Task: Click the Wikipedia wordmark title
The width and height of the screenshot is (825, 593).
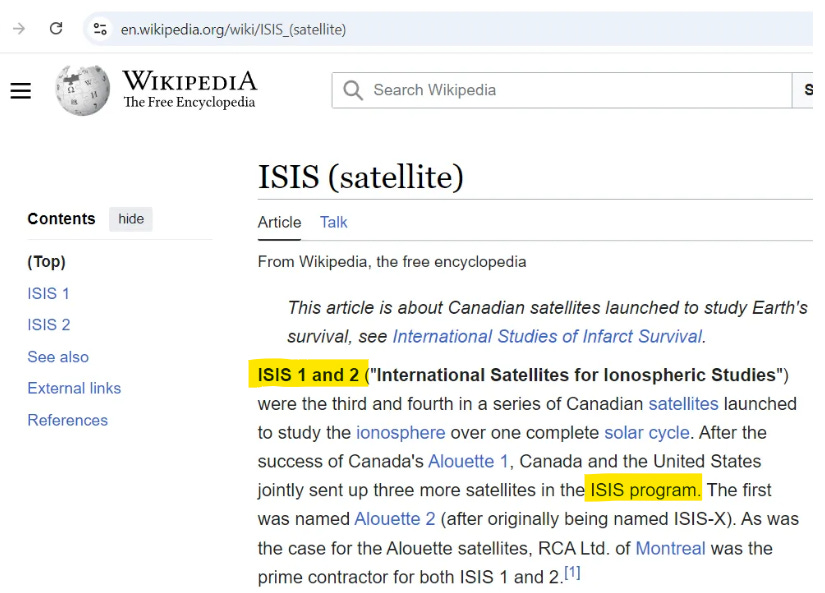Action: point(189,82)
